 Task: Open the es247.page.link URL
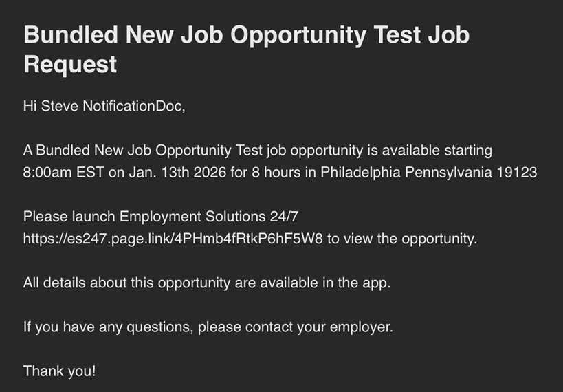[173, 239]
